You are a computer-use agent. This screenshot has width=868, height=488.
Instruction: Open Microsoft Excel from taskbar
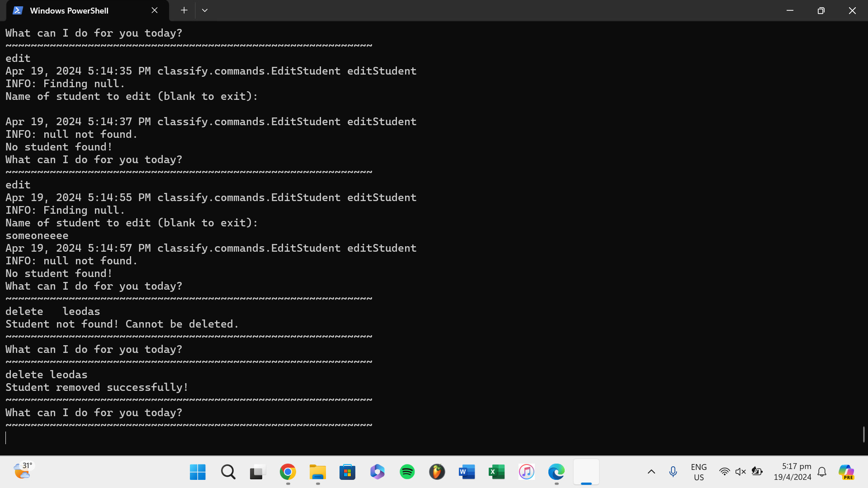(496, 472)
